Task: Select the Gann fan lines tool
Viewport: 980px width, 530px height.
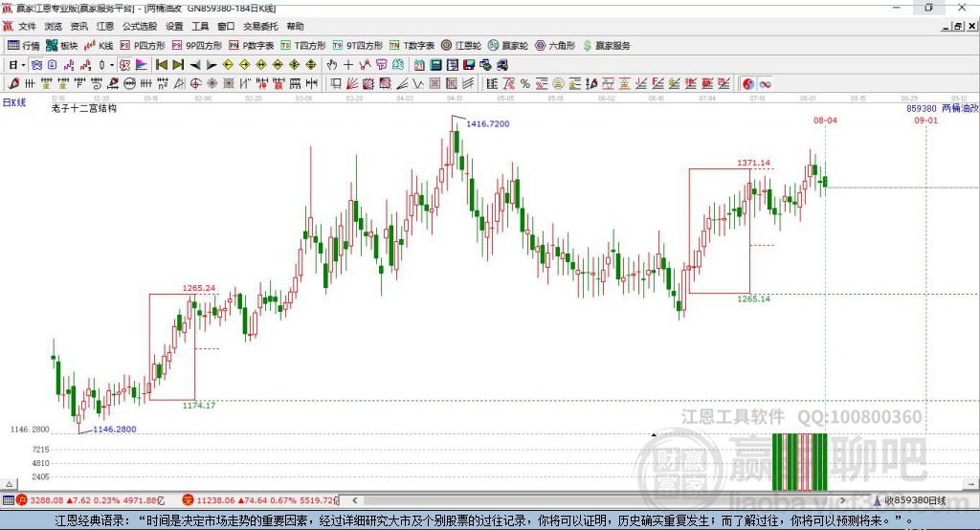Action: coord(352,84)
